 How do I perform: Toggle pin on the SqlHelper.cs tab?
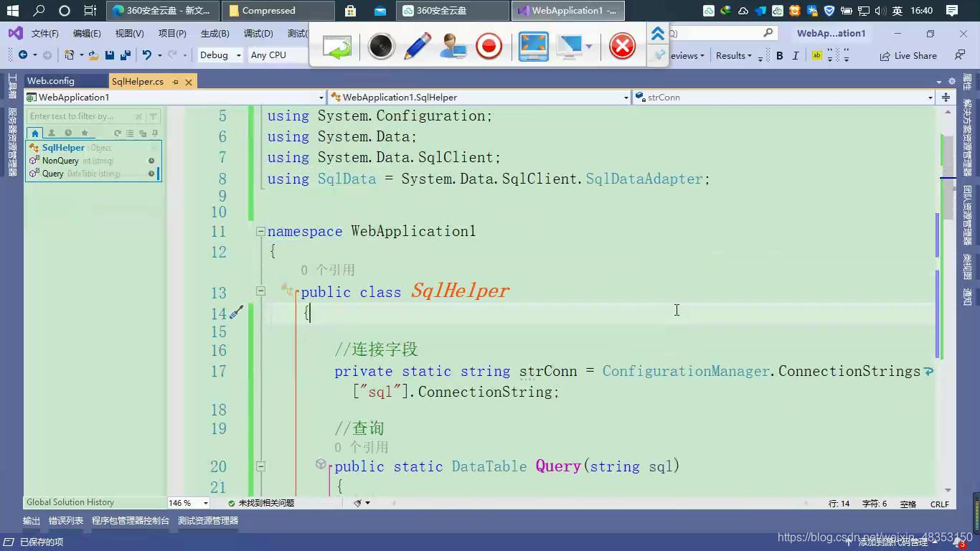point(174,82)
